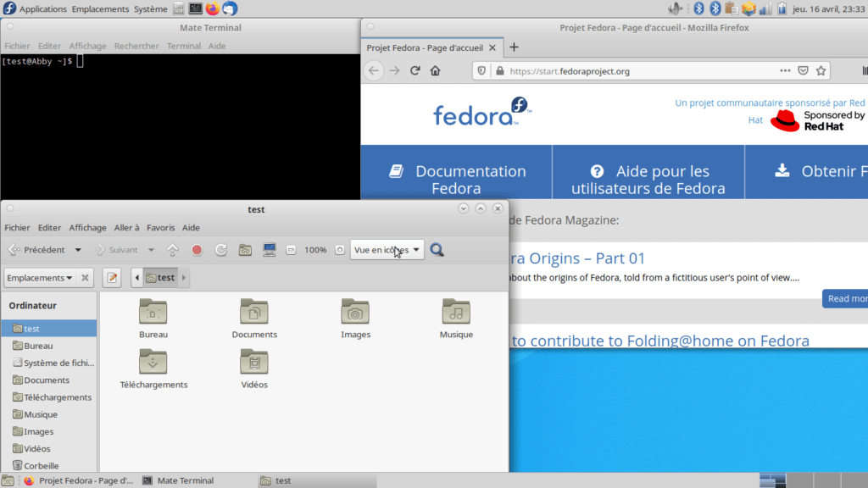Image resolution: width=868 pixels, height=488 pixels.
Task: Click the volume speaker tray icon
Action: click(676, 8)
